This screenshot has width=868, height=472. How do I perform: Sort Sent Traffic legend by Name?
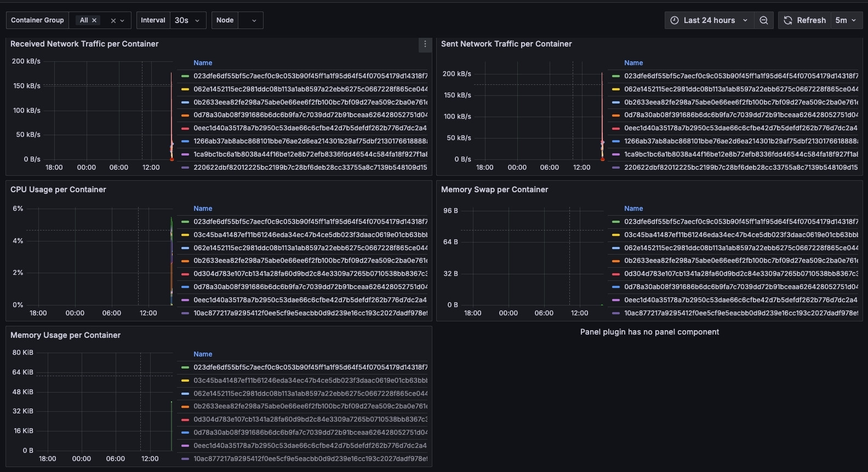[x=633, y=63]
